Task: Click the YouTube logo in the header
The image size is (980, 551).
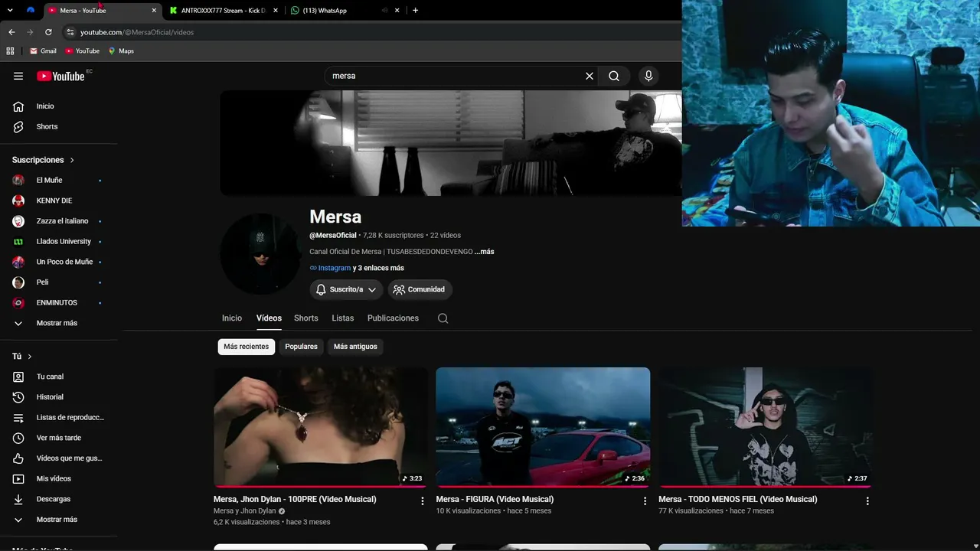Action: click(x=60, y=76)
